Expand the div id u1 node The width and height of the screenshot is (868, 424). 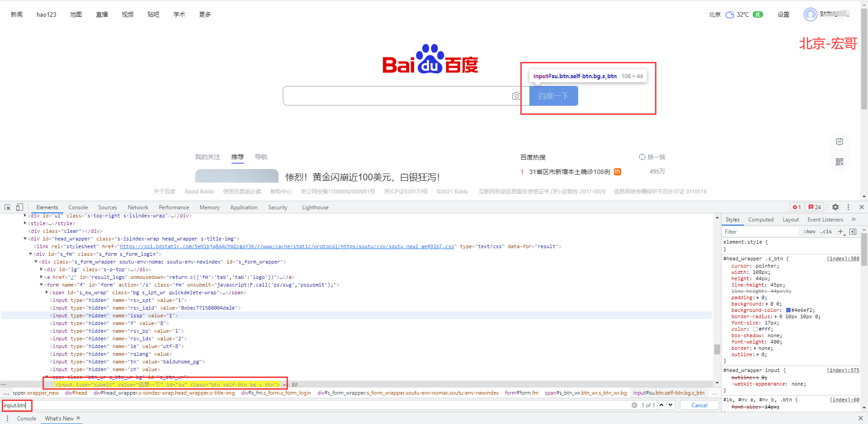[25, 216]
